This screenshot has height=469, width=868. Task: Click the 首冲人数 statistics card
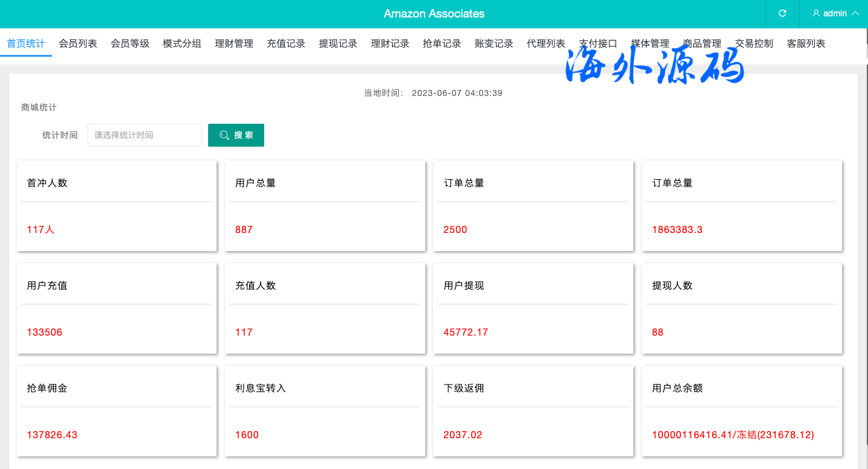(x=116, y=206)
